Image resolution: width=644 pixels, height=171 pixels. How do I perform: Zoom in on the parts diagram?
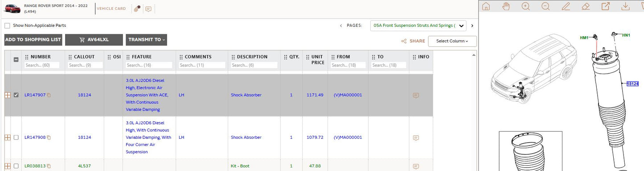tap(526, 6)
